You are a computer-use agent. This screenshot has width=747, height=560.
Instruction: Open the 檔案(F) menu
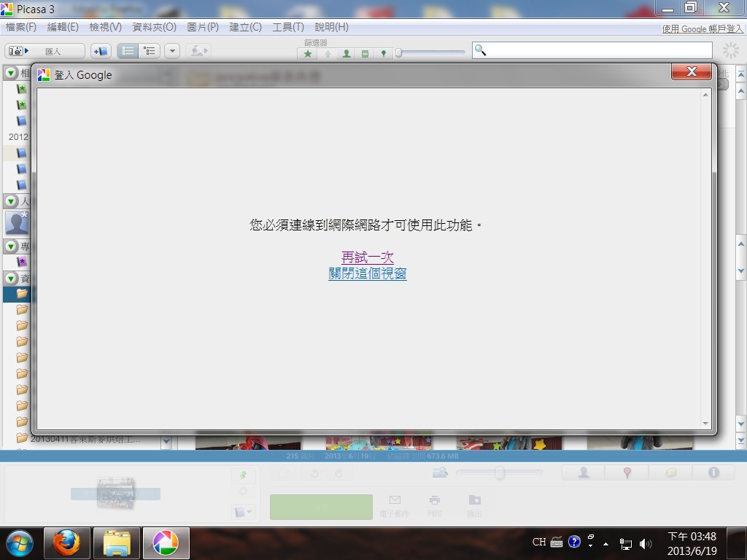pyautogui.click(x=21, y=27)
